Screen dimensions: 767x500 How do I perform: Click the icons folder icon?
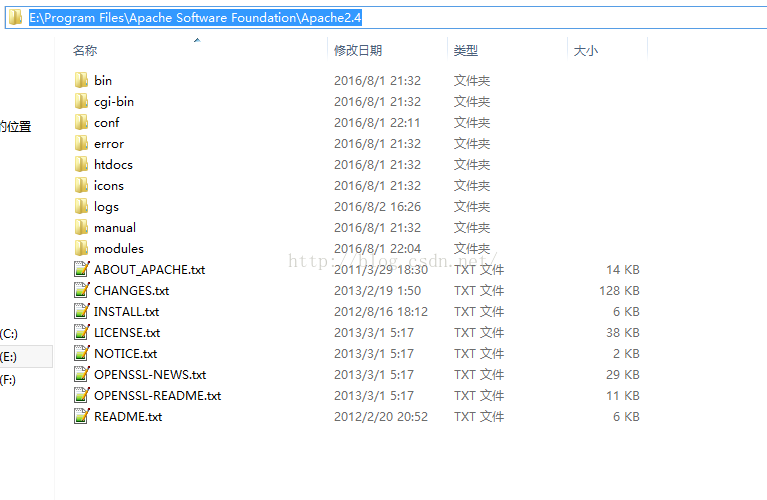[x=81, y=185]
